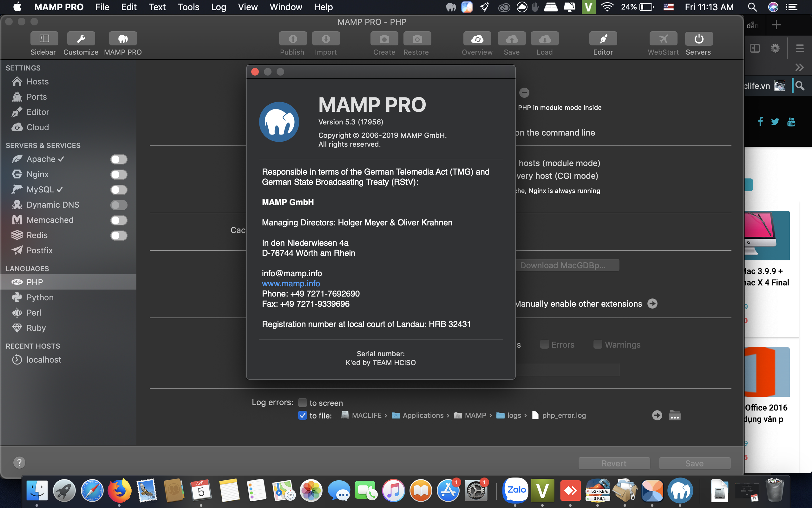The width and height of the screenshot is (812, 508).
Task: Open the Edit menu
Action: click(128, 7)
